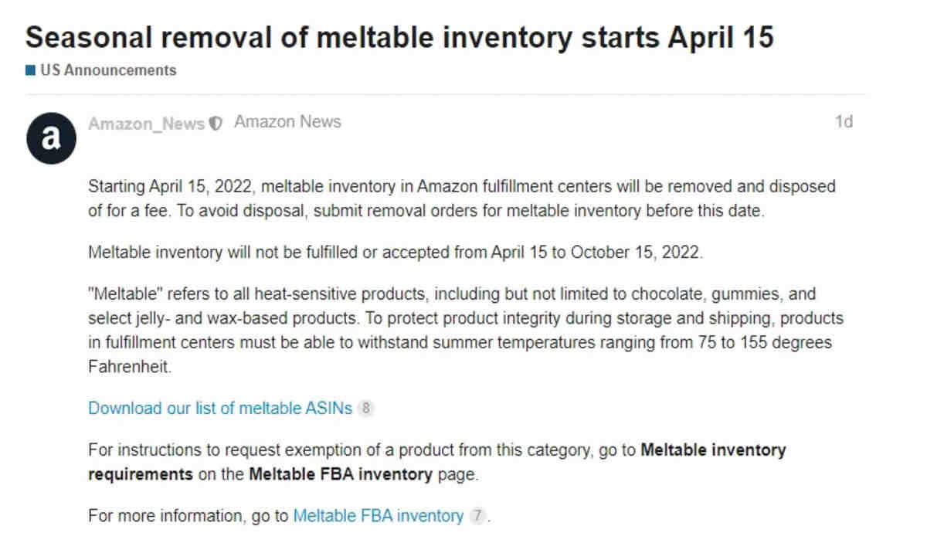Click the paragraph defining "Meltable" heat-sensitive products
Image resolution: width=927 pixels, height=560 pixels.
466,331
